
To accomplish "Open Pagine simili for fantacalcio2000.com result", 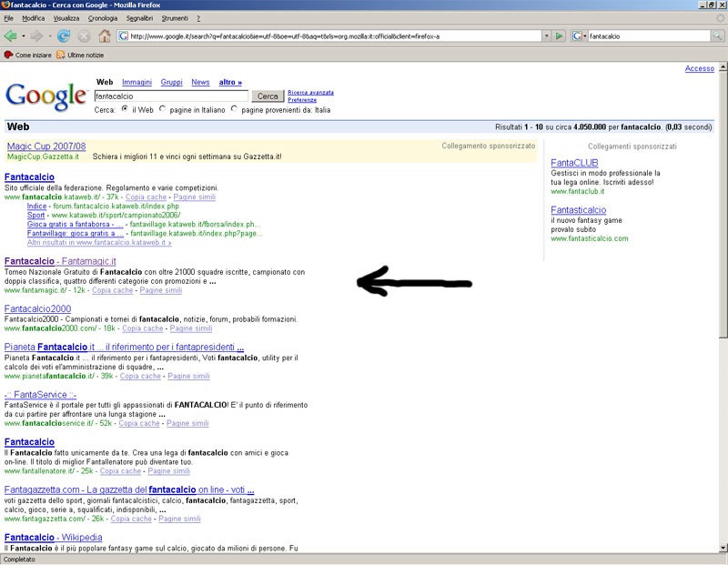I will 191,328.
